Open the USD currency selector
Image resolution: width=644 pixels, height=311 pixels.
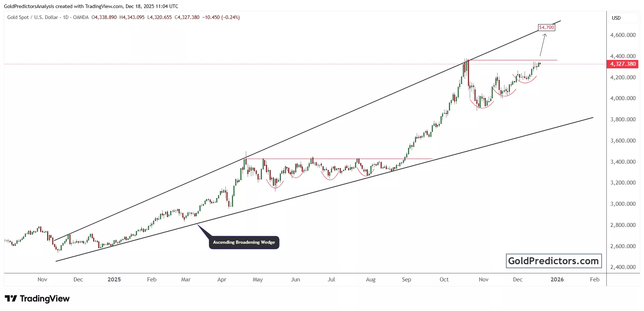point(616,18)
